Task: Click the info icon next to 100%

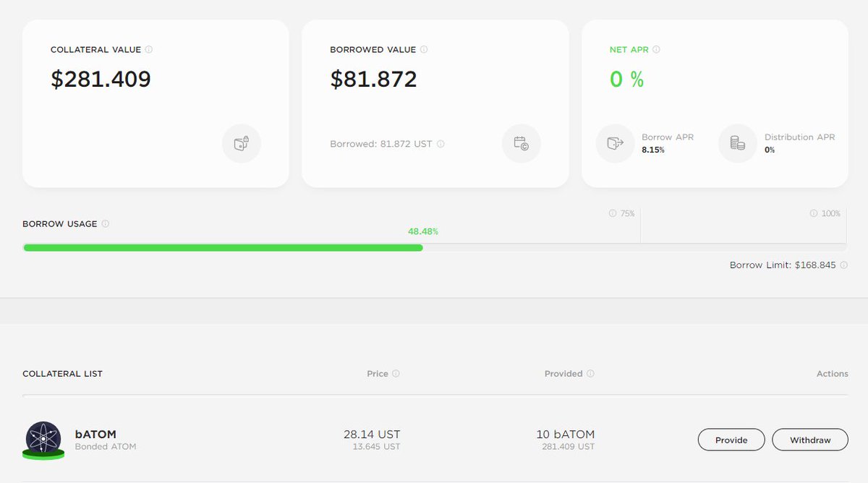Action: [x=814, y=213]
